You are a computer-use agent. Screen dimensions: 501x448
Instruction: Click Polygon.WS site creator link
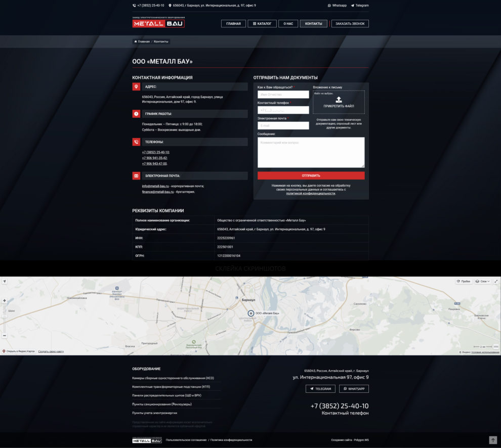[361, 440]
